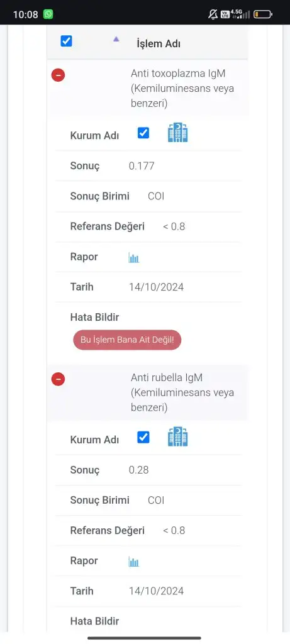Open hospital building icon for toxoplazma result
Viewport: 290px width, 644px height.
178,132
